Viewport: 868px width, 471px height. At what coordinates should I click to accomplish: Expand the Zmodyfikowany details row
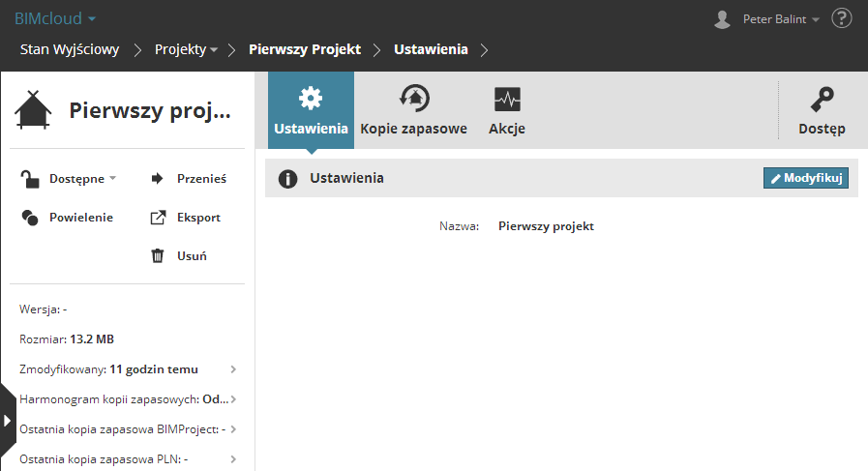233,369
